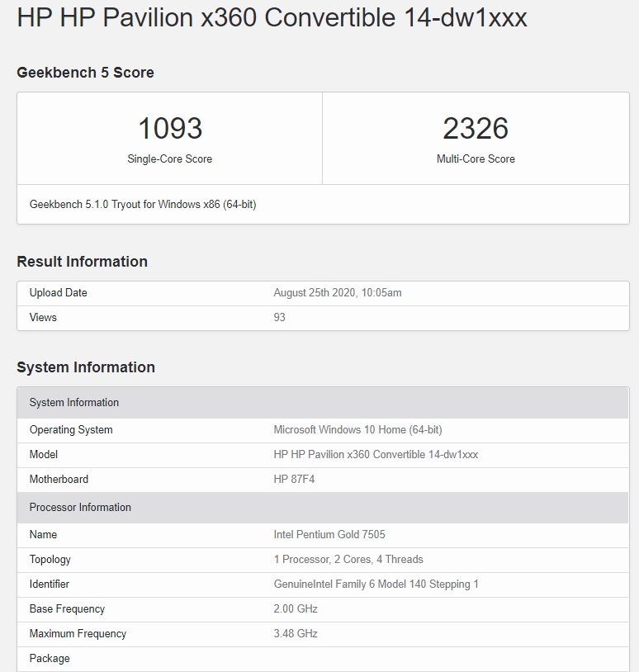Screen dimensions: 639x672
Task: Click the Multi-Core Score label
Action: click(x=476, y=159)
